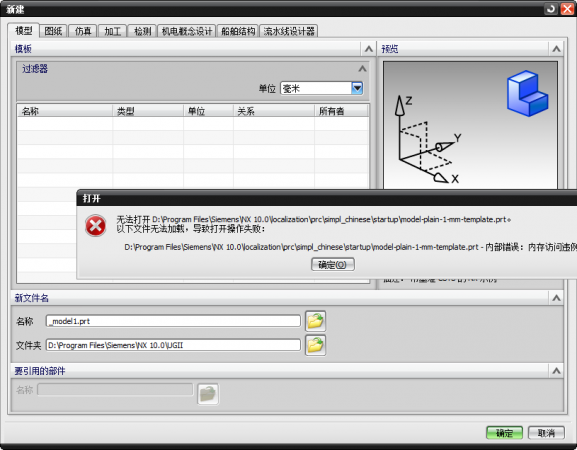Click the 打开 dialog title bar
The height and width of the screenshot is (450, 577).
(327, 199)
